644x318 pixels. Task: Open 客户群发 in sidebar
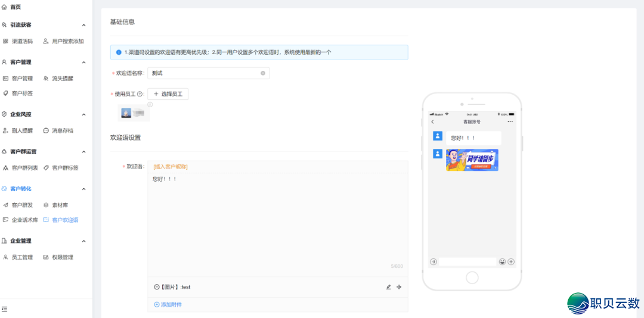coord(18,205)
